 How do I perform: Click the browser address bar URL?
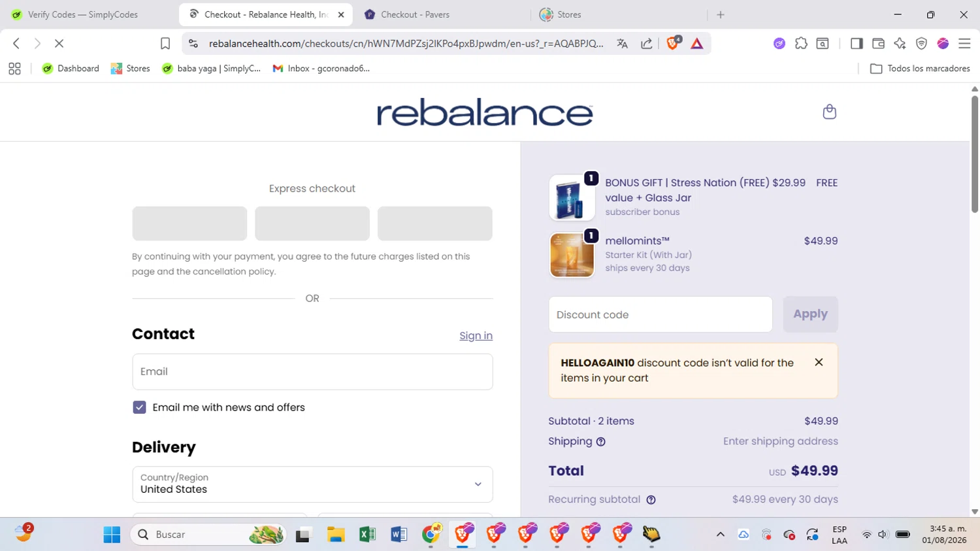(406, 44)
